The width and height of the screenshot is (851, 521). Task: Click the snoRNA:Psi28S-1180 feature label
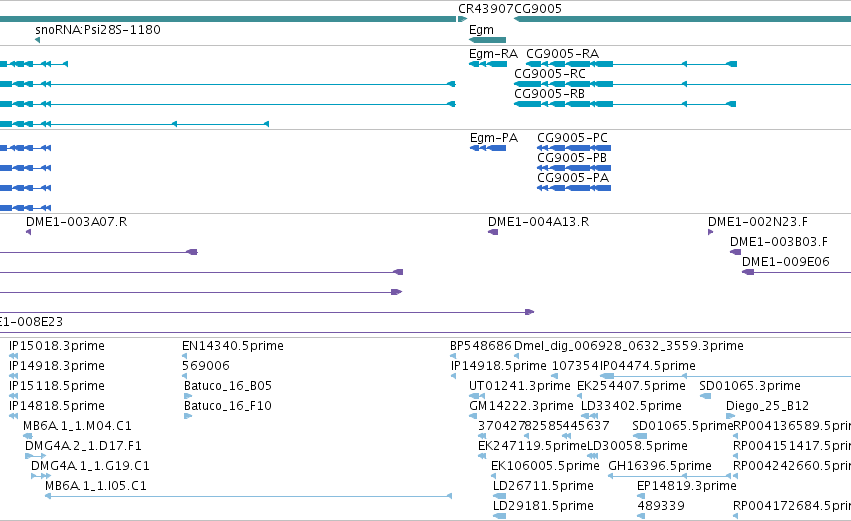(98, 30)
